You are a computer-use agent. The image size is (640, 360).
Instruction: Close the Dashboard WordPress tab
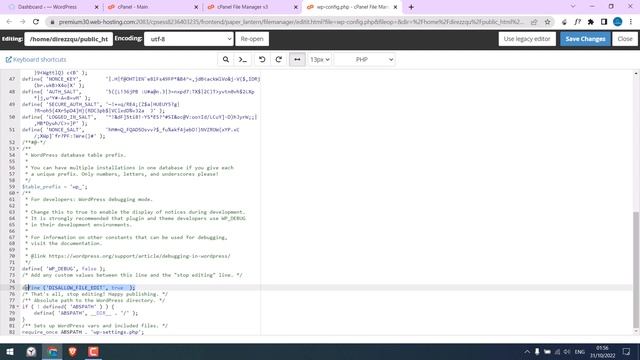[96, 7]
